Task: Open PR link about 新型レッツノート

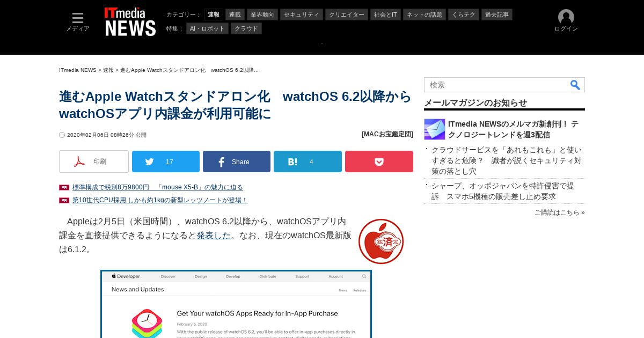Action: tap(160, 200)
